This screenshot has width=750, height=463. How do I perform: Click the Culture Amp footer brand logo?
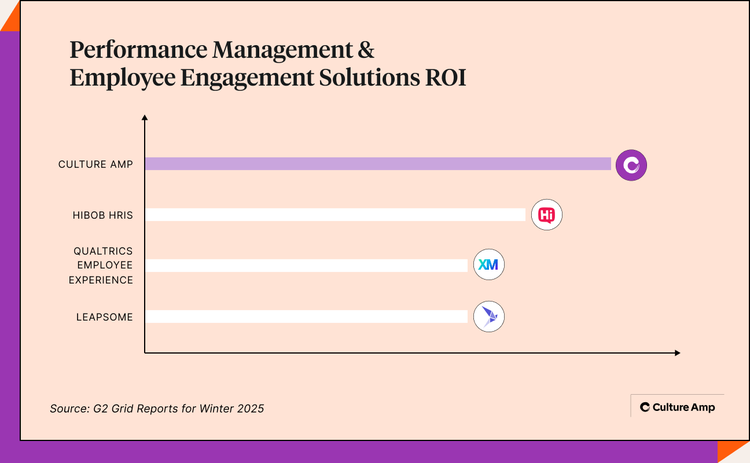(677, 407)
